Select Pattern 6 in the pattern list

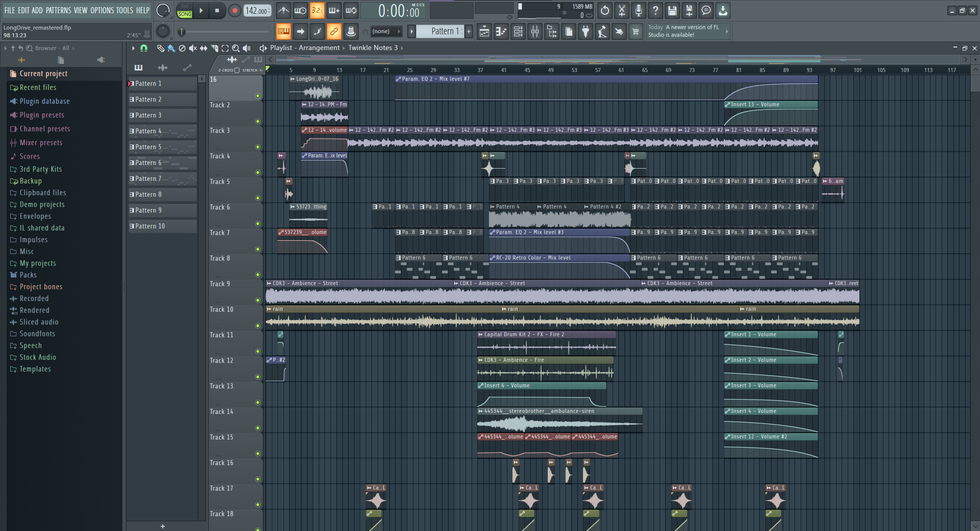pos(148,163)
